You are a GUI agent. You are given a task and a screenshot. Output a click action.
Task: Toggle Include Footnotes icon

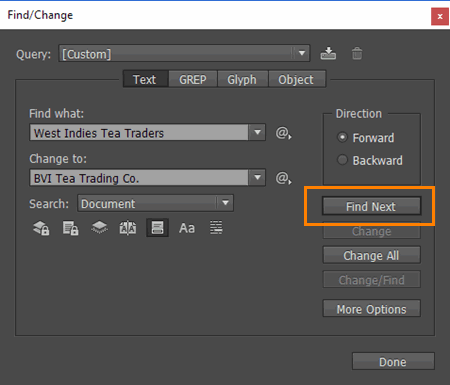[157, 228]
